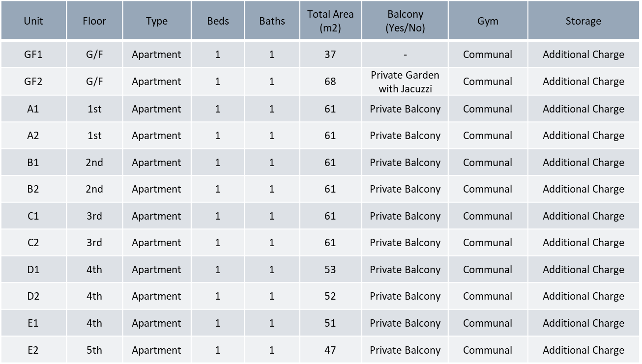
Task: Click the total area value 37
Action: 330,55
